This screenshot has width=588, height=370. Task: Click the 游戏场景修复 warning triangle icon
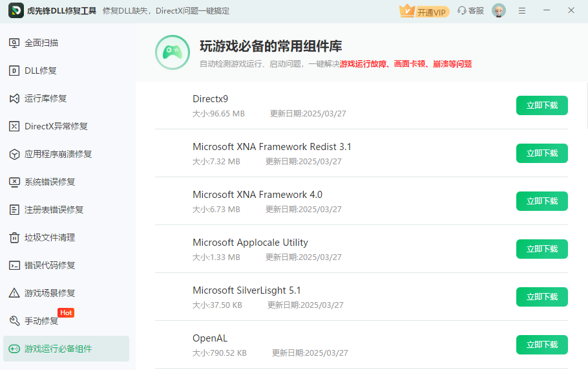point(14,293)
